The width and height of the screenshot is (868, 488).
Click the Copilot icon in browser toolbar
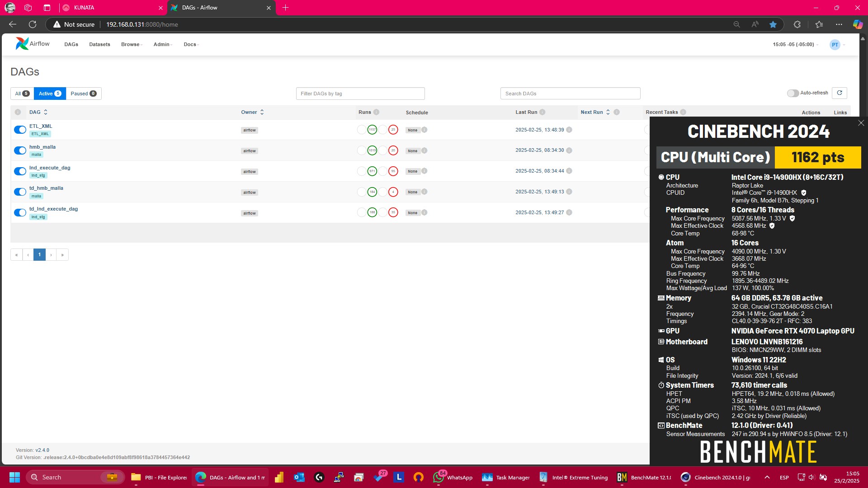click(858, 24)
